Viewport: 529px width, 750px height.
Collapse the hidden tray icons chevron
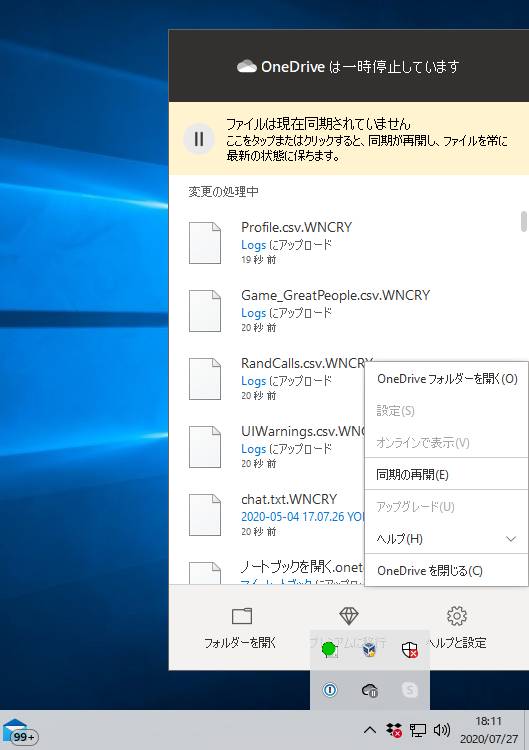370,730
